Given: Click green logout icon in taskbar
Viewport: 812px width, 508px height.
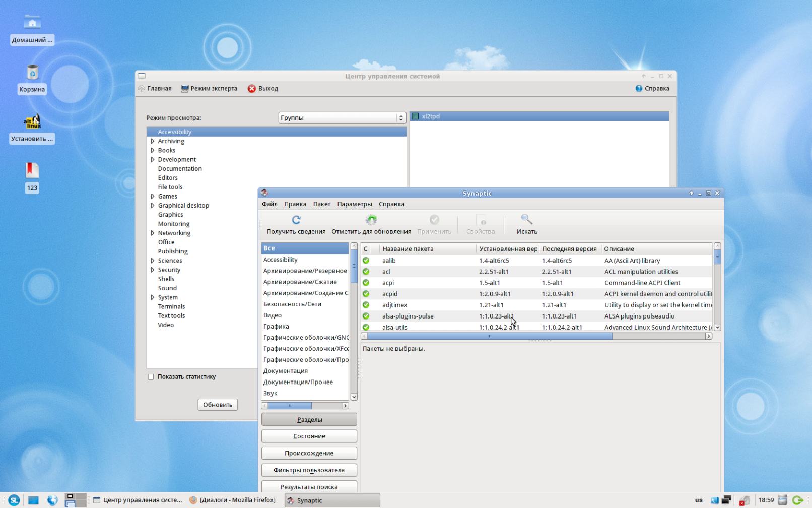Looking at the screenshot, I should point(798,500).
